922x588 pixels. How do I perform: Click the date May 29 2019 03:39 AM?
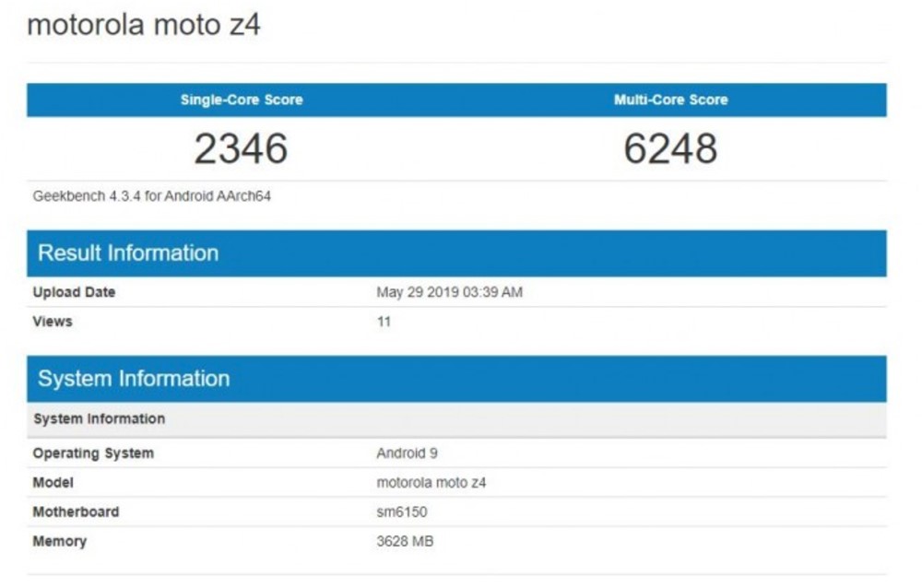pos(450,292)
